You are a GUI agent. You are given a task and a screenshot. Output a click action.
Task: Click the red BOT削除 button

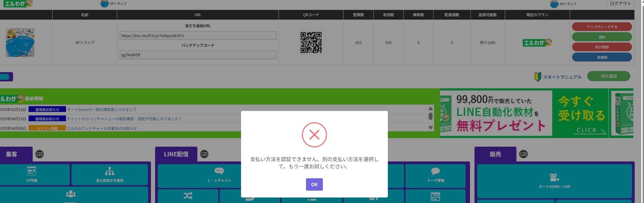pos(602,47)
